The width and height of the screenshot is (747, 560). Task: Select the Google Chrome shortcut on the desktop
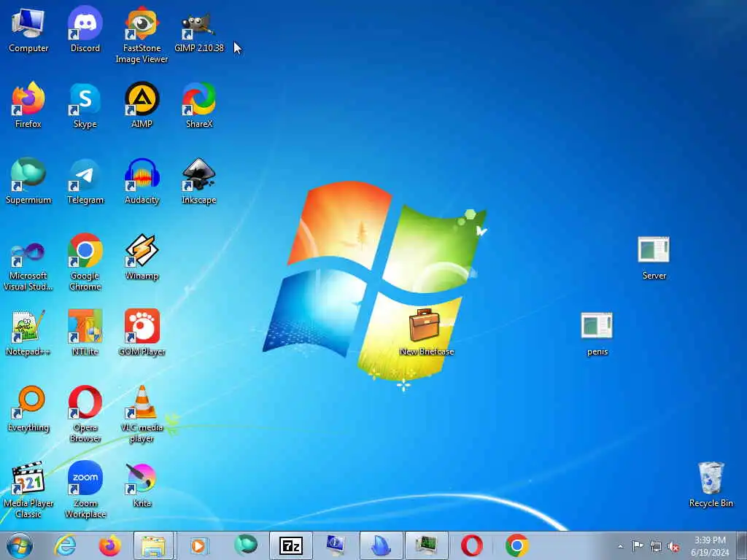coord(85,262)
